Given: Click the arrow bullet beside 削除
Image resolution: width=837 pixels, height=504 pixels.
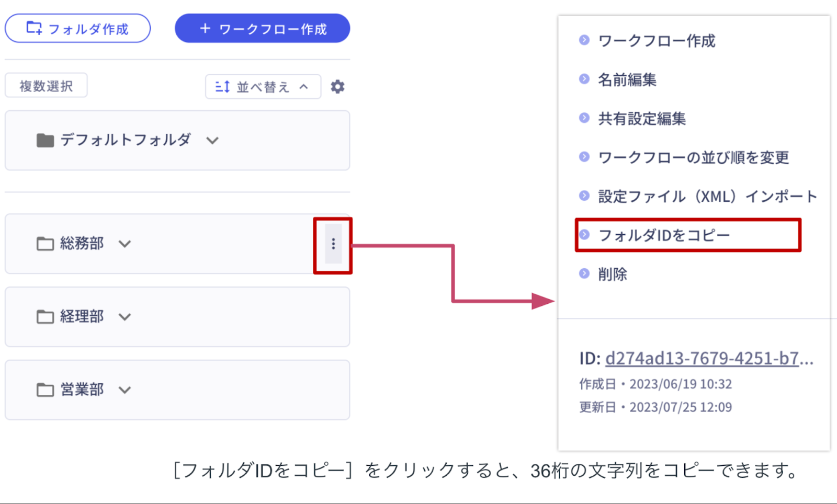Looking at the screenshot, I should [x=584, y=273].
